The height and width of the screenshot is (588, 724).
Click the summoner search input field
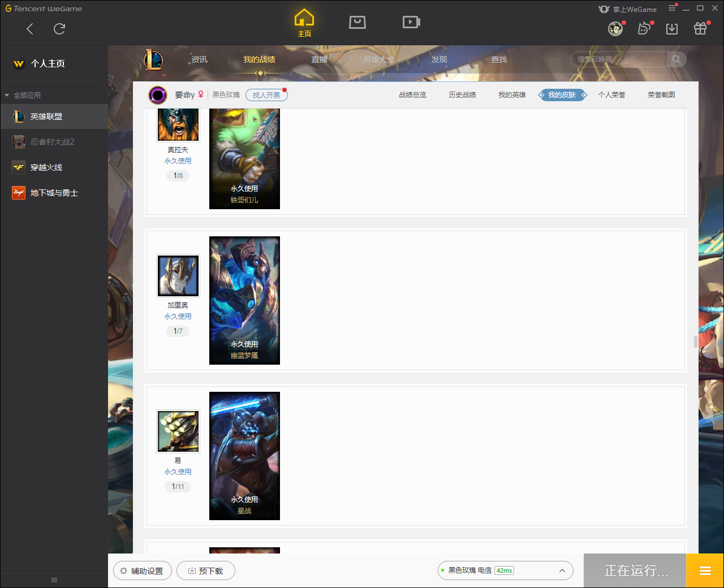pyautogui.click(x=620, y=59)
